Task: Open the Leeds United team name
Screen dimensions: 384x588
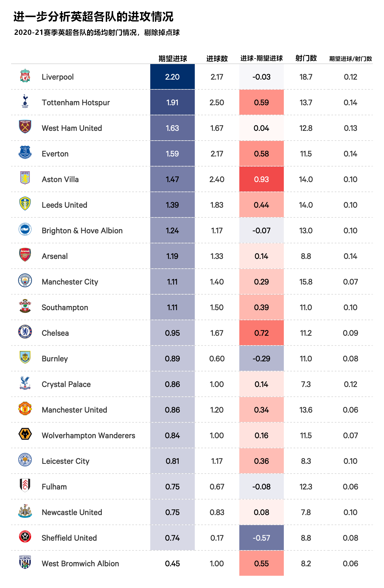Action: (x=64, y=205)
